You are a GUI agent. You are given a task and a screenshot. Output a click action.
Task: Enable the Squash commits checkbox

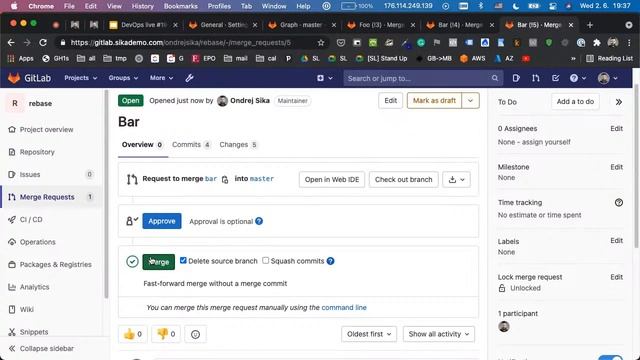pyautogui.click(x=266, y=260)
